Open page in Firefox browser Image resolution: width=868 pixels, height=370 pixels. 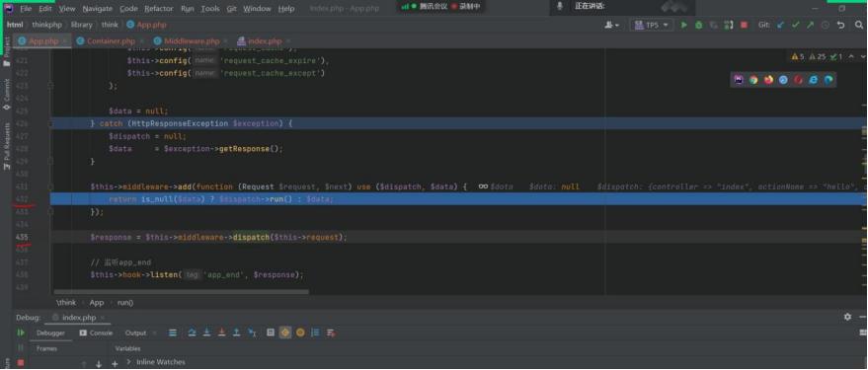pyautogui.click(x=768, y=80)
